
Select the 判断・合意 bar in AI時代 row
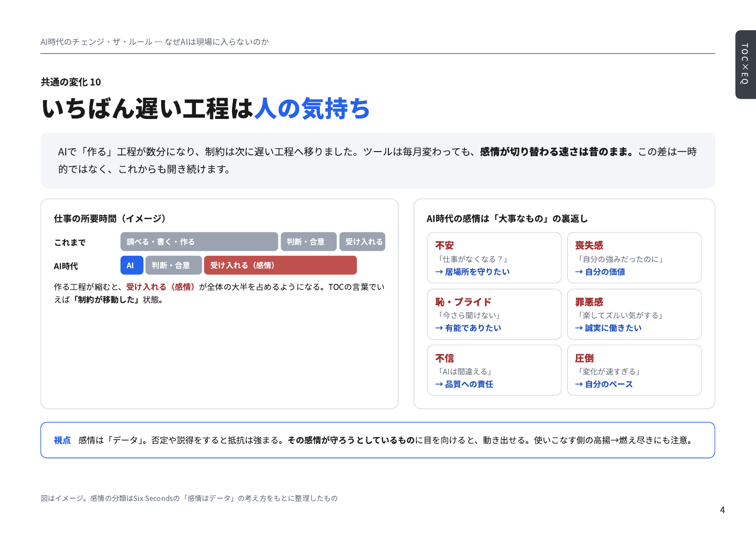point(174,265)
